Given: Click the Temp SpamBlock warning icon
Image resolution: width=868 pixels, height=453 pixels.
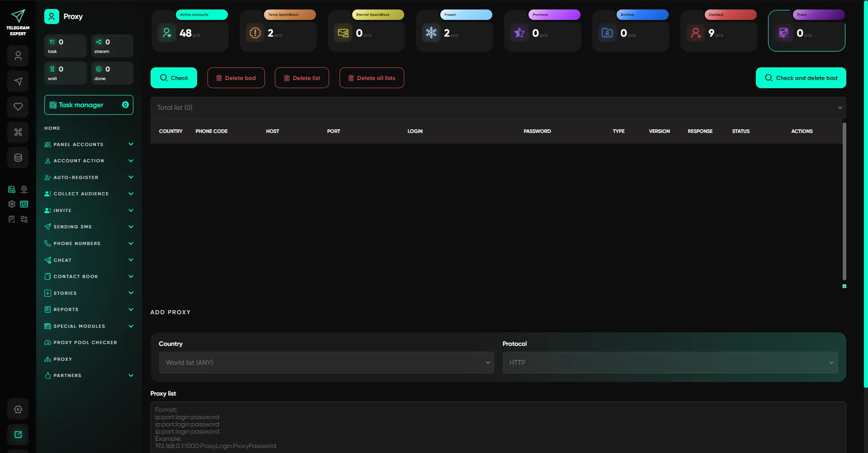Looking at the screenshot, I should [255, 33].
